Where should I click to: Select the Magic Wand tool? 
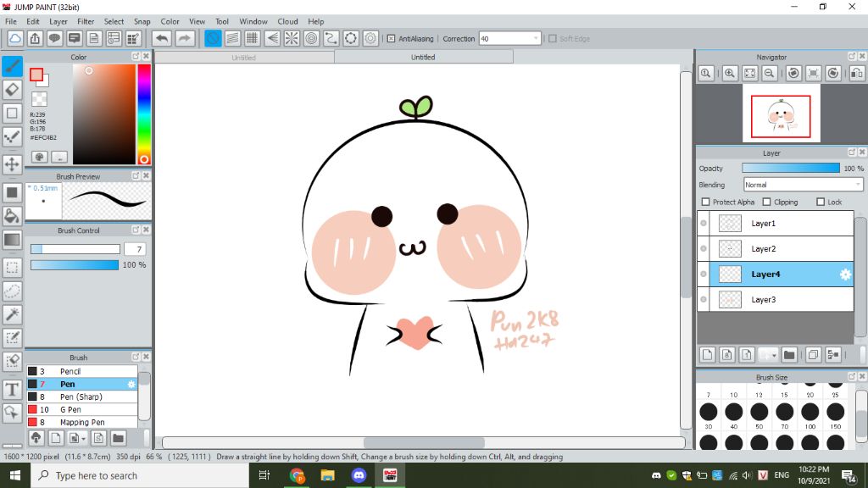pyautogui.click(x=12, y=314)
